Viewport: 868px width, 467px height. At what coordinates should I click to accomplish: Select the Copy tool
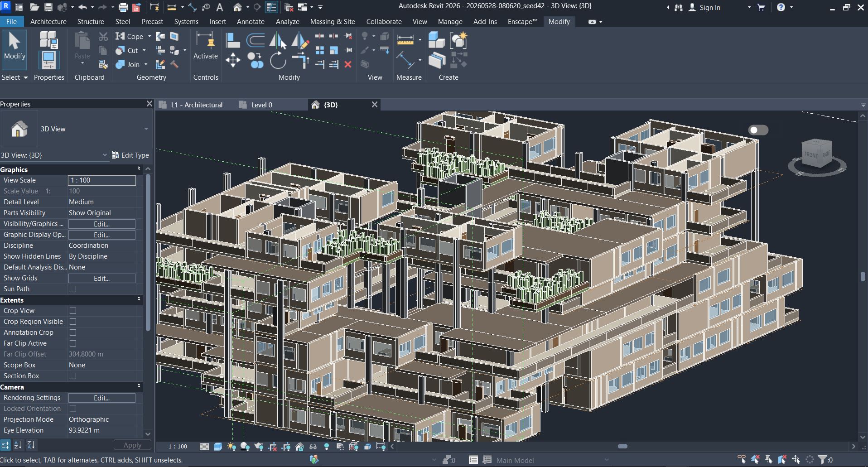click(256, 60)
